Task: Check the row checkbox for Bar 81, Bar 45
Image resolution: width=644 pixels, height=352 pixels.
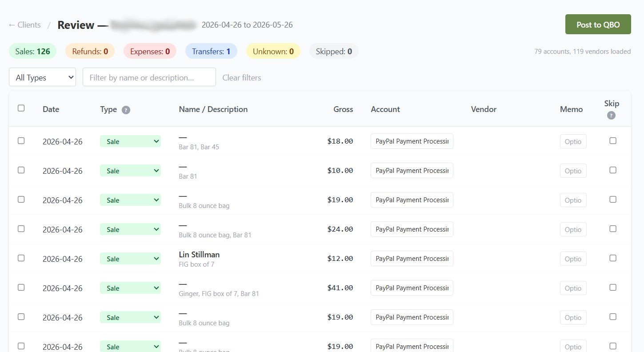Action: click(21, 140)
